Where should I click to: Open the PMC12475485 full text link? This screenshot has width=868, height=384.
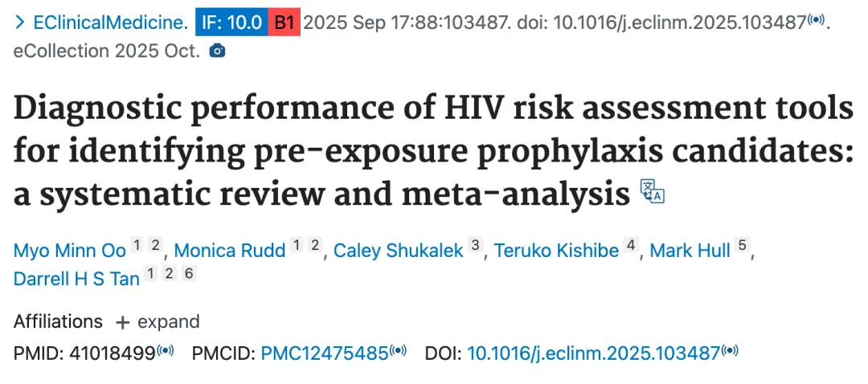(x=325, y=353)
